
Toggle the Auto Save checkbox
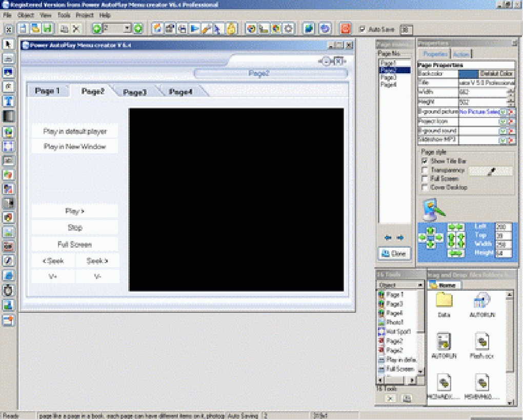[362, 29]
